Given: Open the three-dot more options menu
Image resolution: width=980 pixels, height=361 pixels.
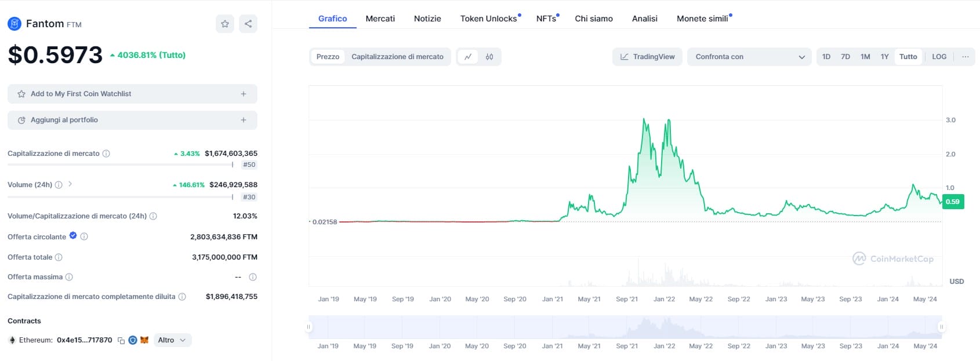Looking at the screenshot, I should [x=965, y=57].
